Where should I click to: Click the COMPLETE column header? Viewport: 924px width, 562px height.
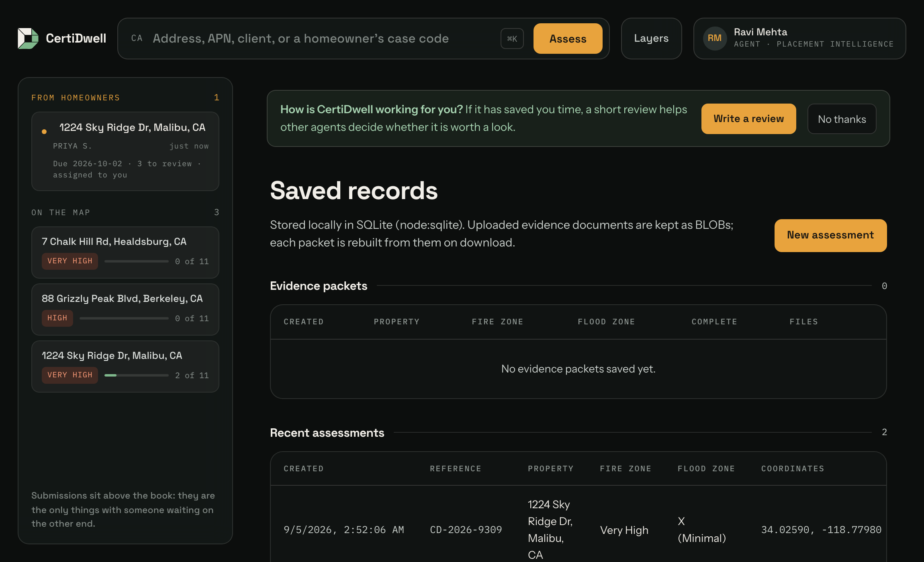(714, 322)
